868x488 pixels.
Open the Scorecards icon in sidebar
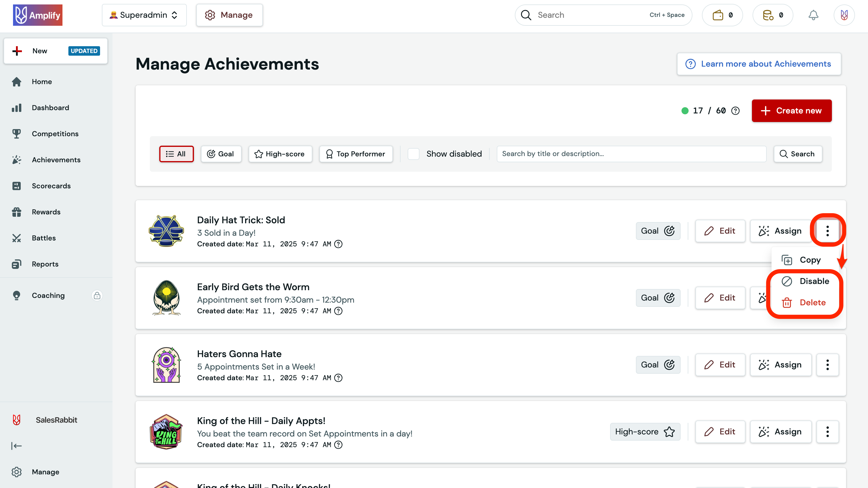tap(17, 186)
